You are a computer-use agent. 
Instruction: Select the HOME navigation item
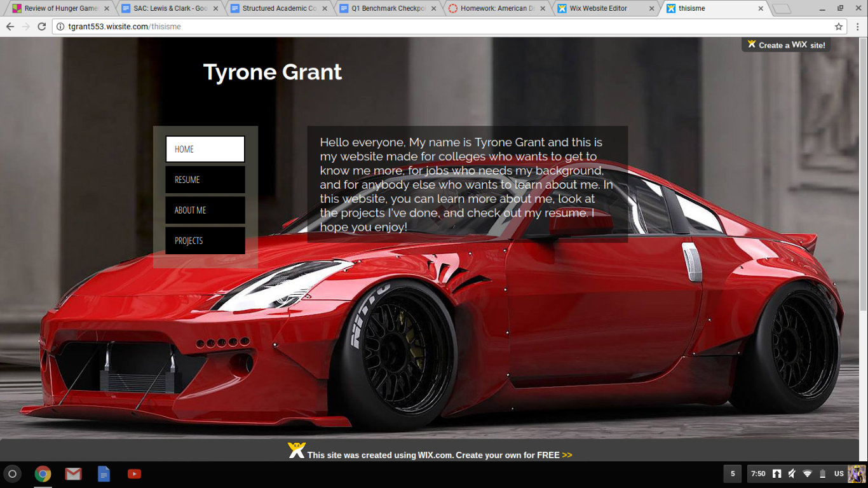pos(205,149)
